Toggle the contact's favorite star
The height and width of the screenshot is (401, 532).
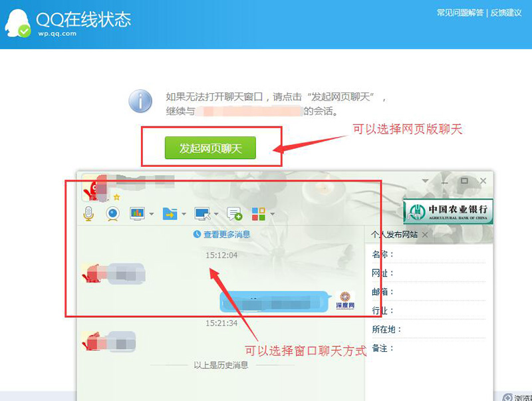click(116, 196)
